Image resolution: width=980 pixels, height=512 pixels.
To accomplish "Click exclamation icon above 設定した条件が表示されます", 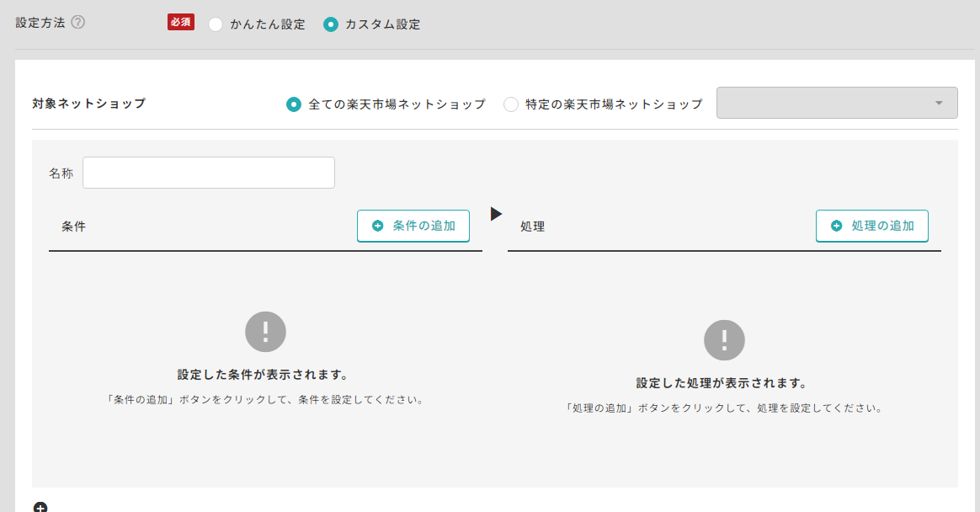I will point(265,332).
